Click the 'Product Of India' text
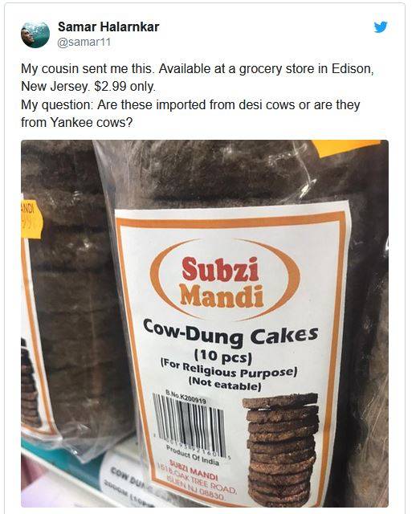Image resolution: width=420 pixels, height=514 pixels. point(193,455)
